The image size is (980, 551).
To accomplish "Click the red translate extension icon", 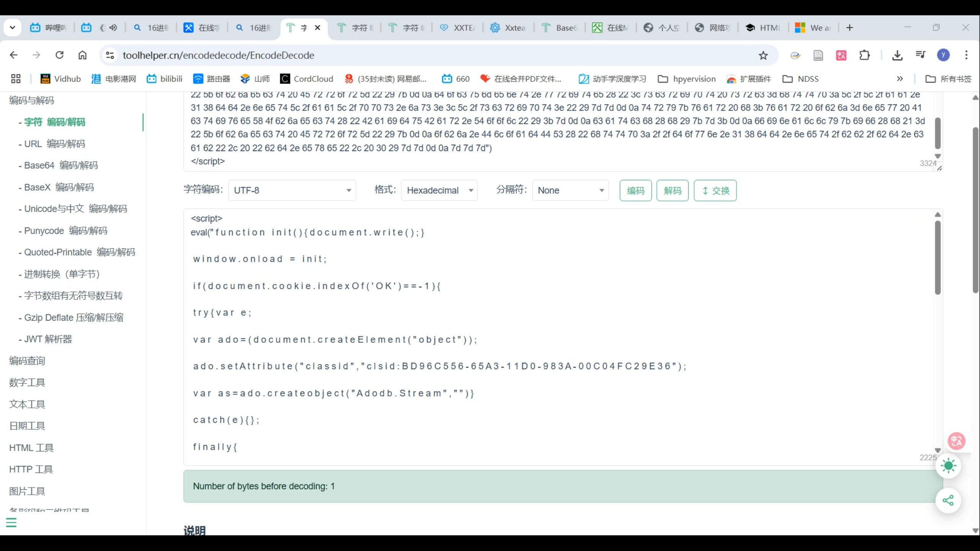I will coord(841,55).
